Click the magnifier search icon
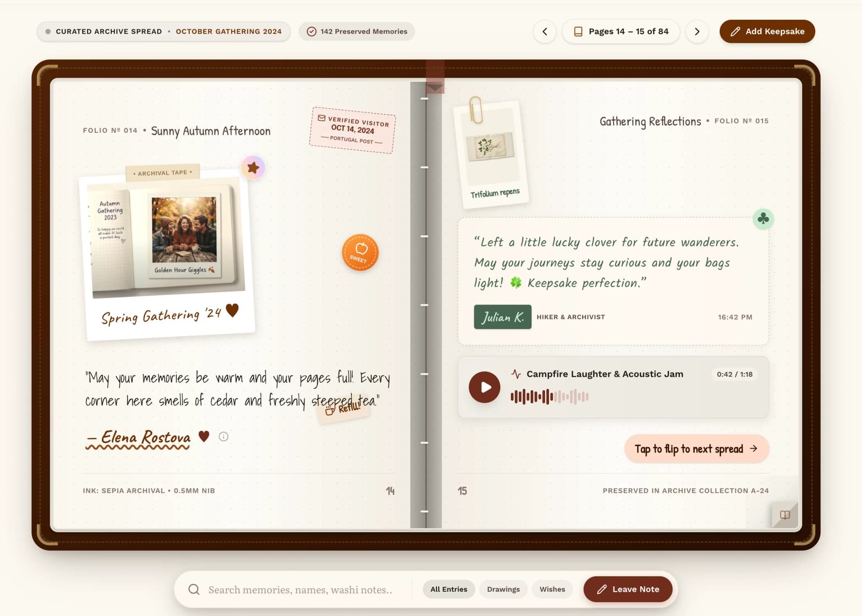 pyautogui.click(x=194, y=590)
